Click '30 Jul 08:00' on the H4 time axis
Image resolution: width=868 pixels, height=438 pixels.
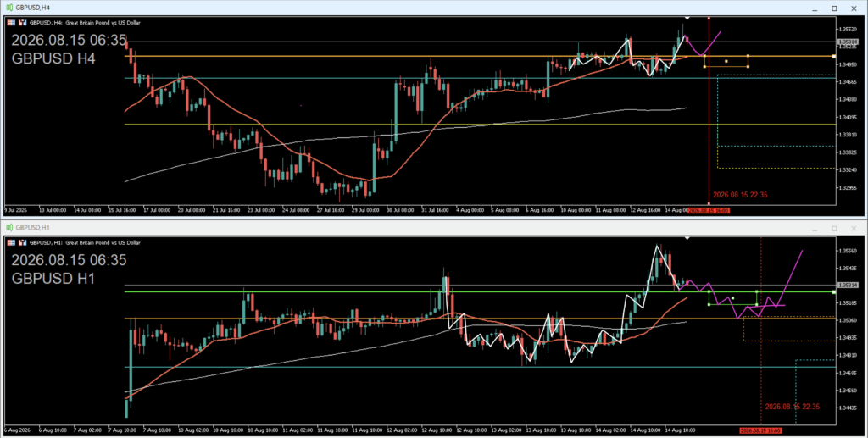tap(400, 211)
